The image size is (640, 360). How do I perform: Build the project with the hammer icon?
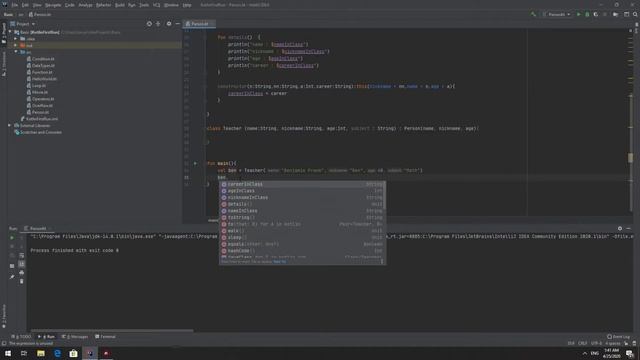coord(533,14)
